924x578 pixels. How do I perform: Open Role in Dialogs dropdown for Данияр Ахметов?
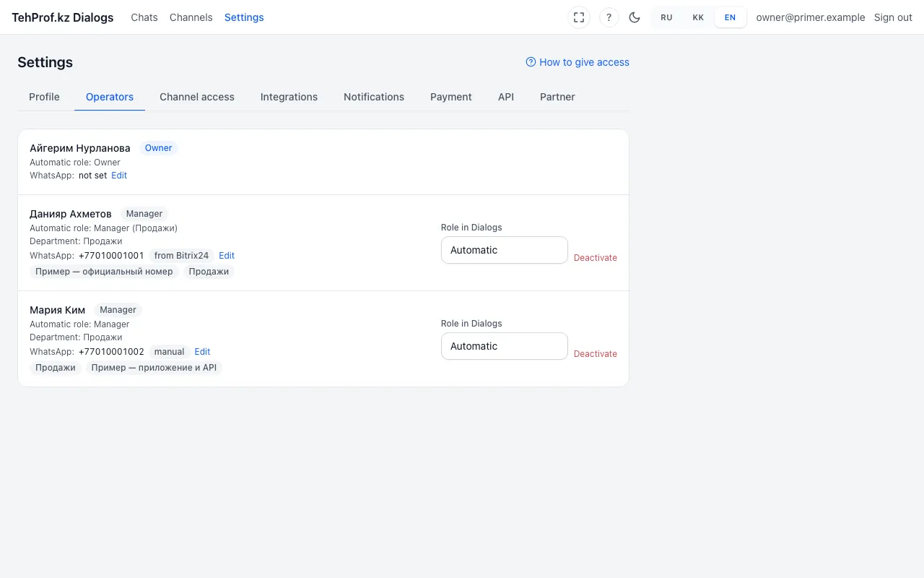505,250
